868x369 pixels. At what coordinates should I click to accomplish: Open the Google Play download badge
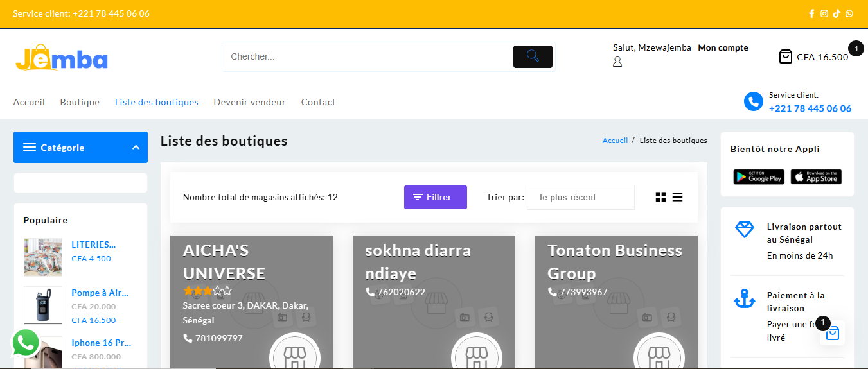759,176
